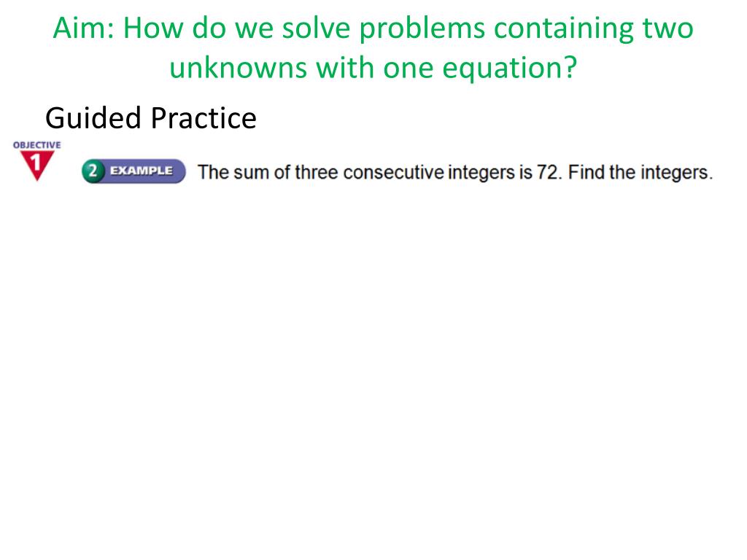
Task: Click the "Find the integers." sentence
Action: 640,173
